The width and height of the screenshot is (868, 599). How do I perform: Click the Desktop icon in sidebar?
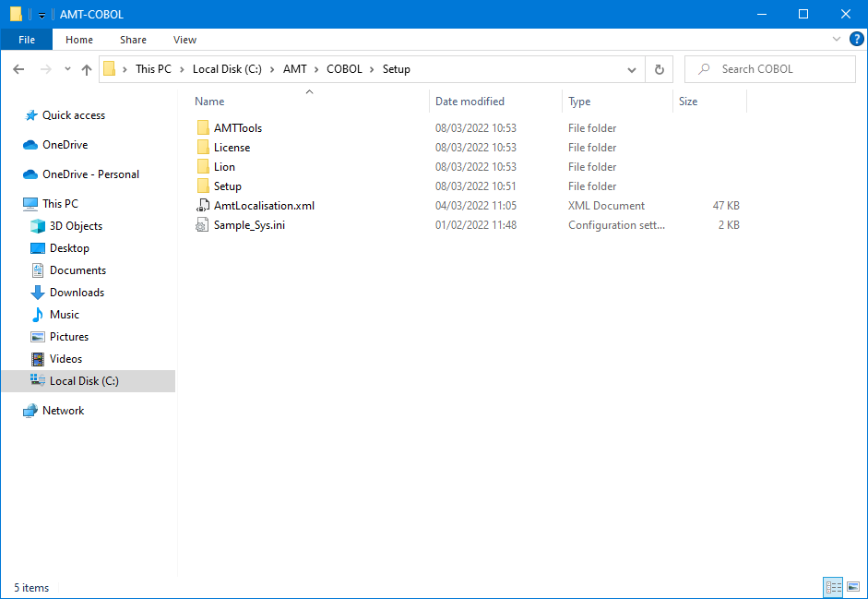[x=38, y=248]
